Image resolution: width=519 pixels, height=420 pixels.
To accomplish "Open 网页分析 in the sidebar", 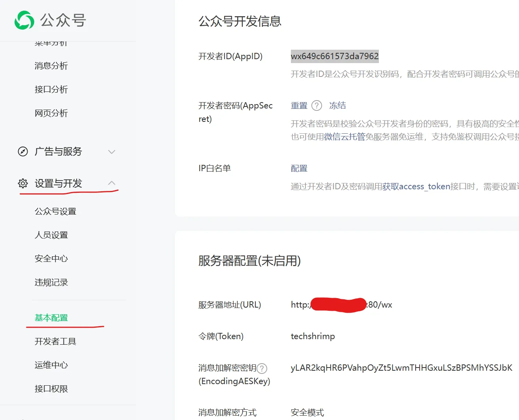I will pyautogui.click(x=51, y=113).
